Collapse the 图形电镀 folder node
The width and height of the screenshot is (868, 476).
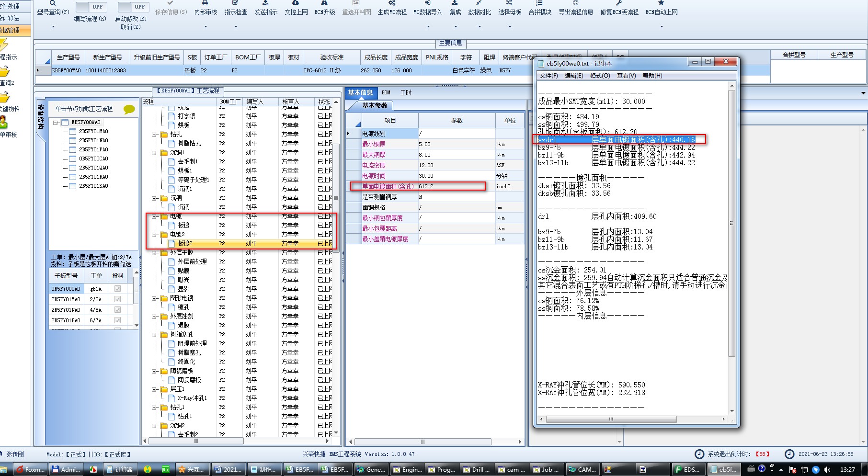pyautogui.click(x=155, y=298)
